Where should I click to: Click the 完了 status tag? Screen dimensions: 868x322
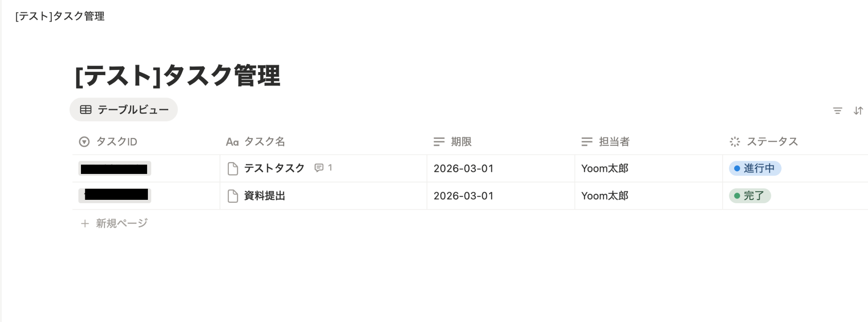(x=750, y=196)
